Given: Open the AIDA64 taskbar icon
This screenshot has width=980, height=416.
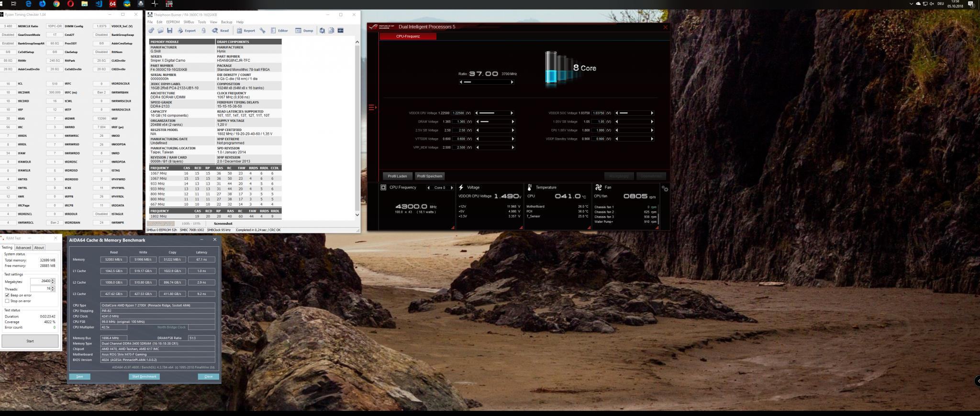Looking at the screenshot, I should coord(113,4).
